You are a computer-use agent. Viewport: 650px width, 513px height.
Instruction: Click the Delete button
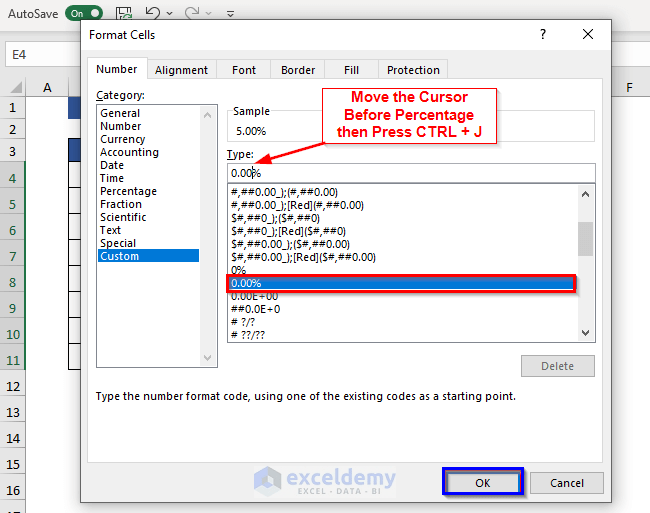click(x=558, y=366)
